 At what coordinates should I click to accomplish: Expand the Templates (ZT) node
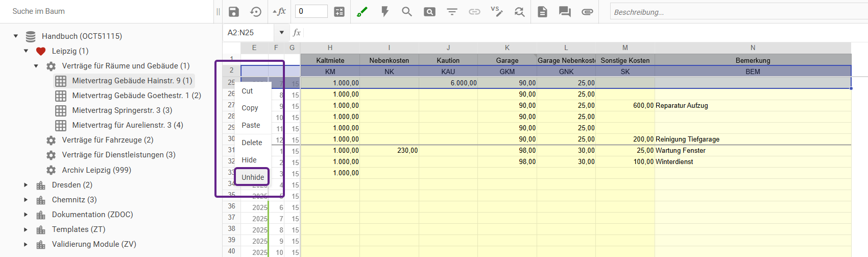pyautogui.click(x=26, y=229)
